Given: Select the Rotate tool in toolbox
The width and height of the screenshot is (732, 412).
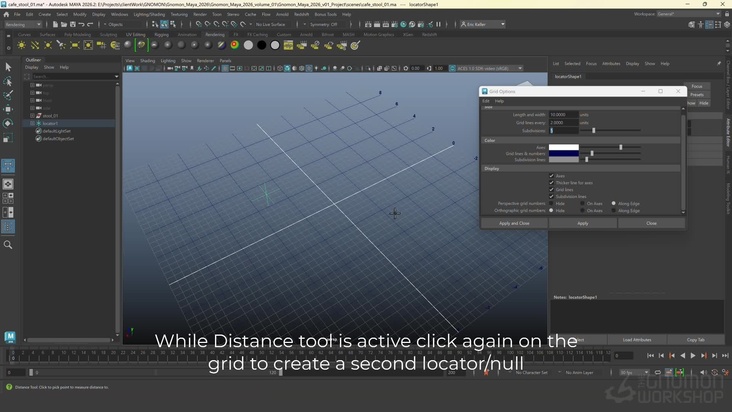Looking at the screenshot, I should click(8, 123).
